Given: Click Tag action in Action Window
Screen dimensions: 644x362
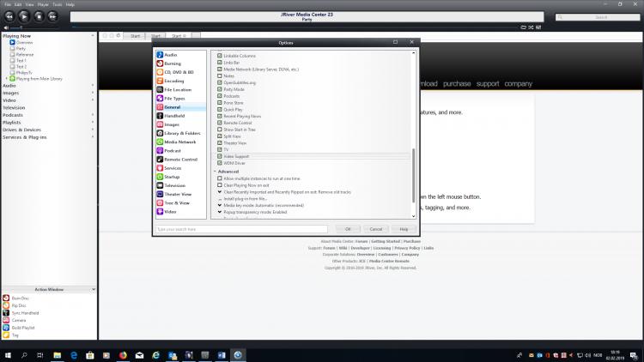Looking at the screenshot, I should tap(15, 335).
